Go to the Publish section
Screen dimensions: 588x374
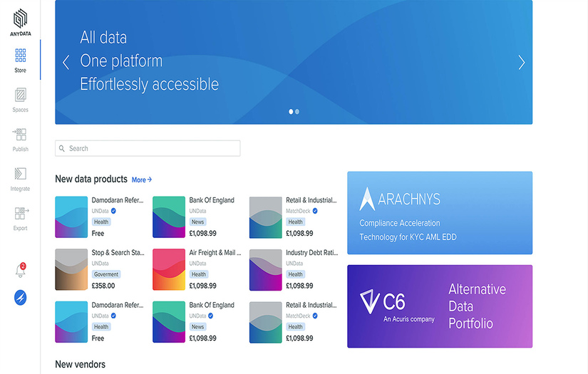click(20, 140)
